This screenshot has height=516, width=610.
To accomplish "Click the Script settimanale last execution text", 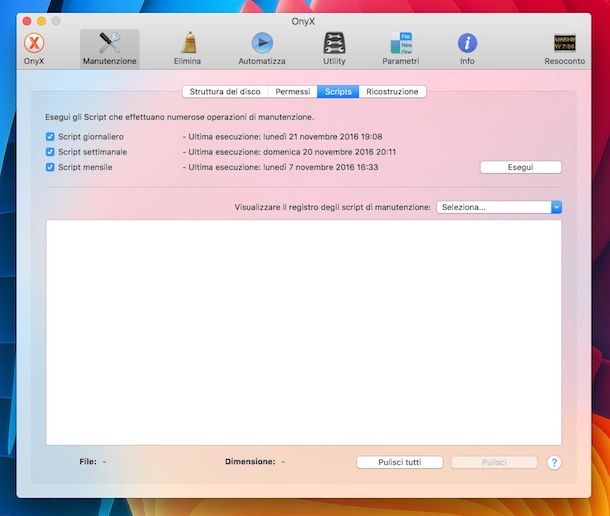I will pyautogui.click(x=289, y=152).
